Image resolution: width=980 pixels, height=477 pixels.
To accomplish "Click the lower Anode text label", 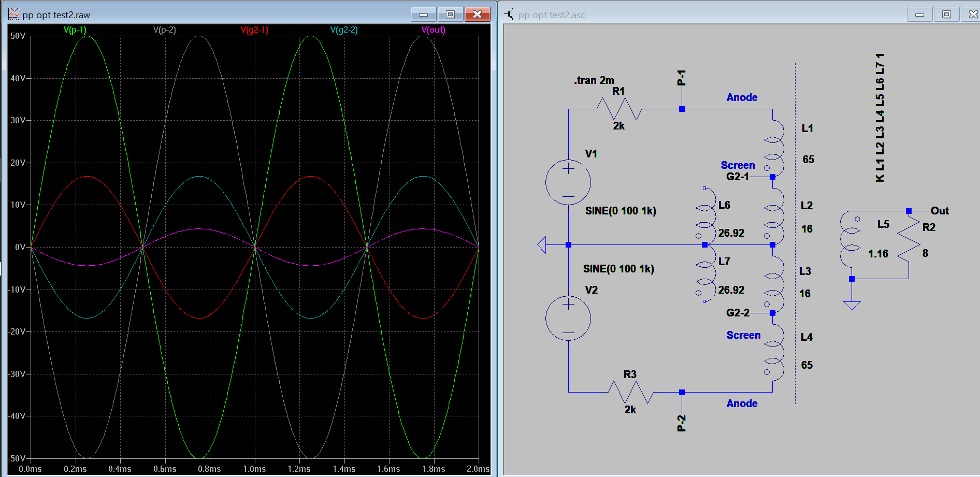I will click(742, 403).
